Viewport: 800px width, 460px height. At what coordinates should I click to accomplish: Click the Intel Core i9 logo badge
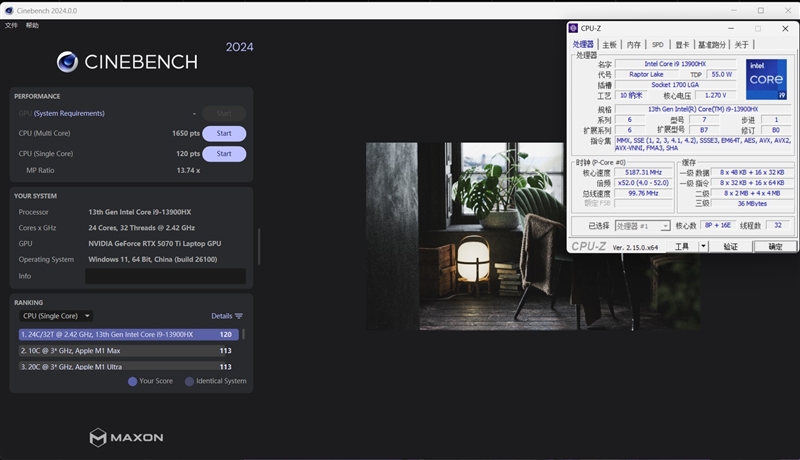[766, 80]
